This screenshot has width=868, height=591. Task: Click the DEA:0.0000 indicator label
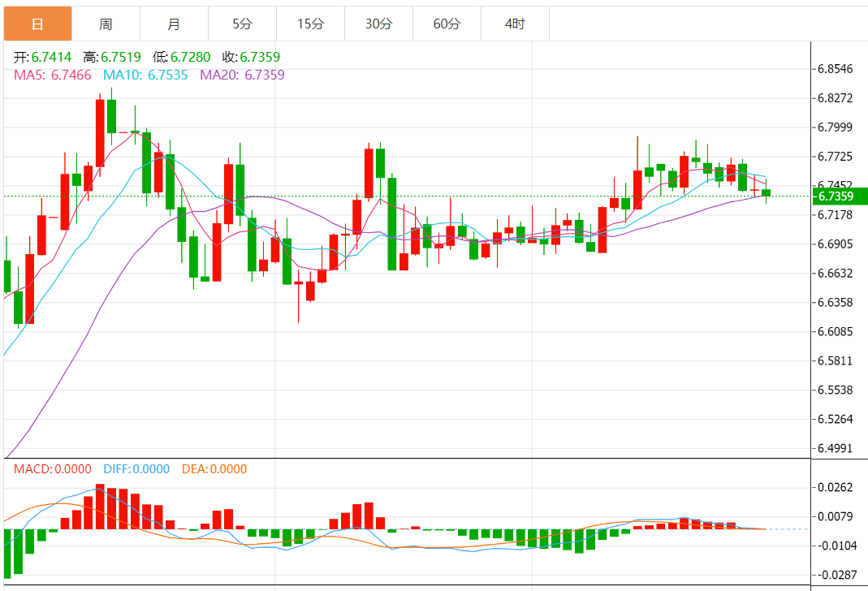(214, 469)
